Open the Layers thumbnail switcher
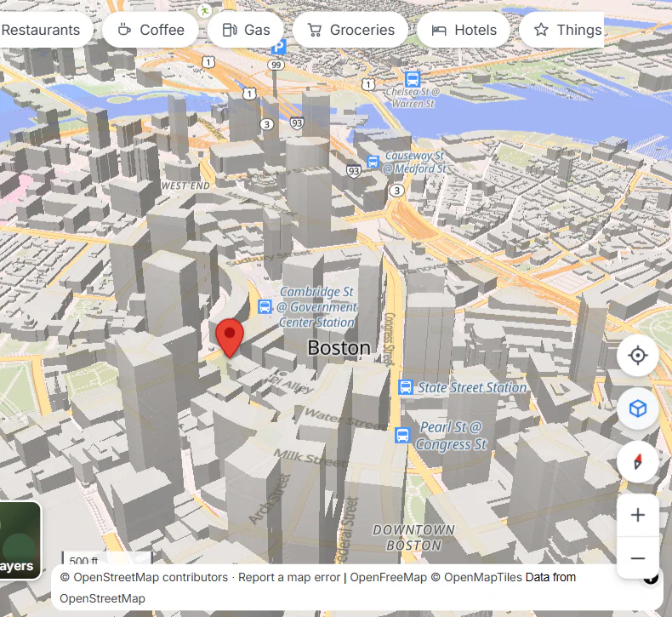This screenshot has width=672, height=617. (20, 540)
